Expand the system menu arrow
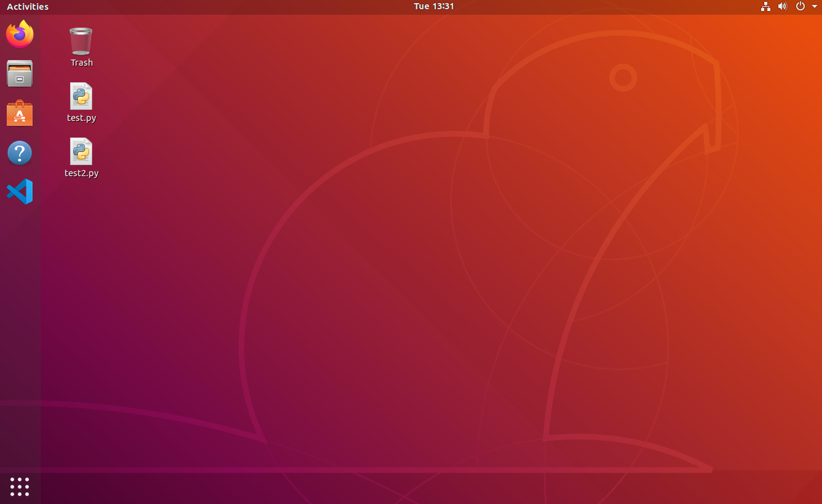 pyautogui.click(x=815, y=6)
